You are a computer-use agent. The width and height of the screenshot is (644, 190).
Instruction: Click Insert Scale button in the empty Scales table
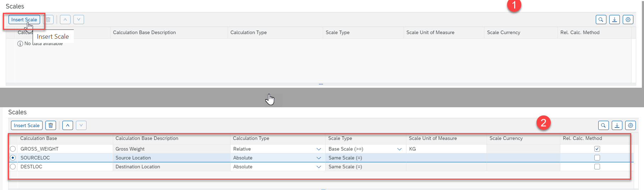[x=24, y=20]
